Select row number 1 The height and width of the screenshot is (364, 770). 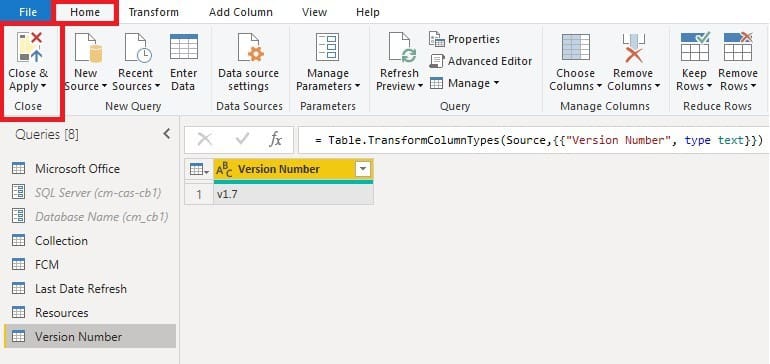pos(199,195)
